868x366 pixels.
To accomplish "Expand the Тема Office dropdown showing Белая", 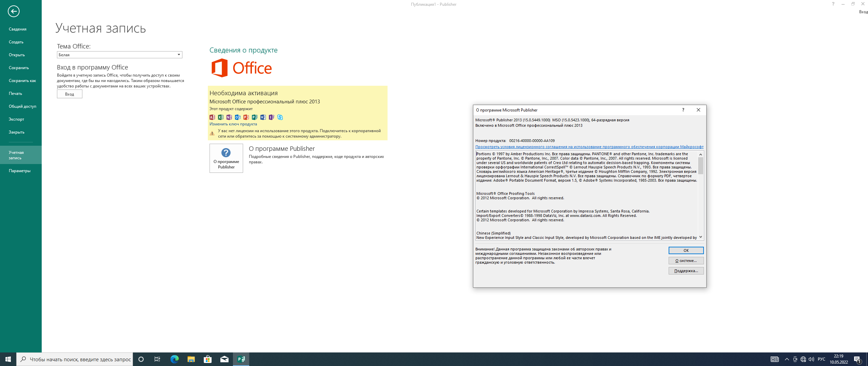I will [119, 55].
